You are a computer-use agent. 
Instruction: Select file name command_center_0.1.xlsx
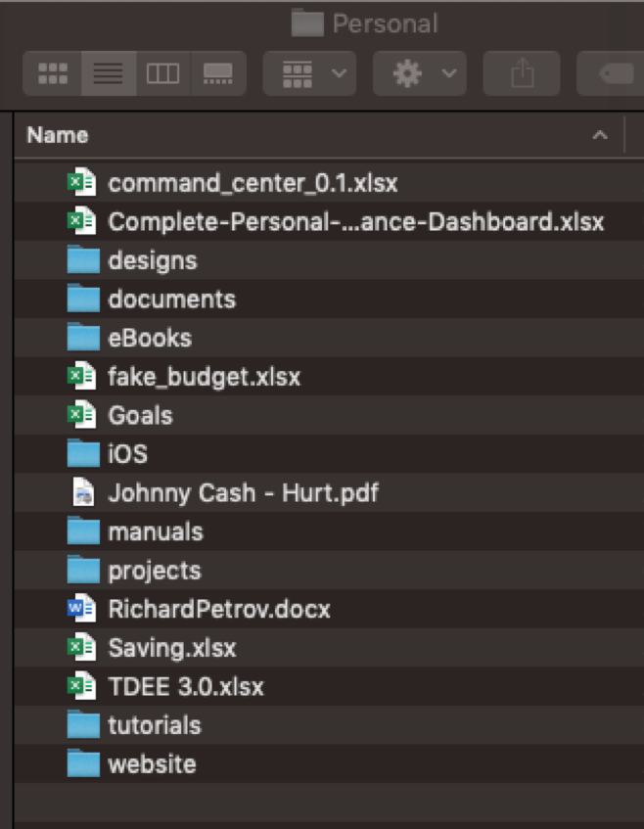[253, 183]
